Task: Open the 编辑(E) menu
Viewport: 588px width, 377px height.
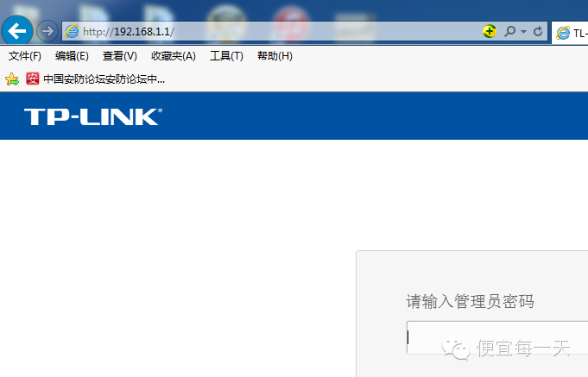Action: (72, 56)
